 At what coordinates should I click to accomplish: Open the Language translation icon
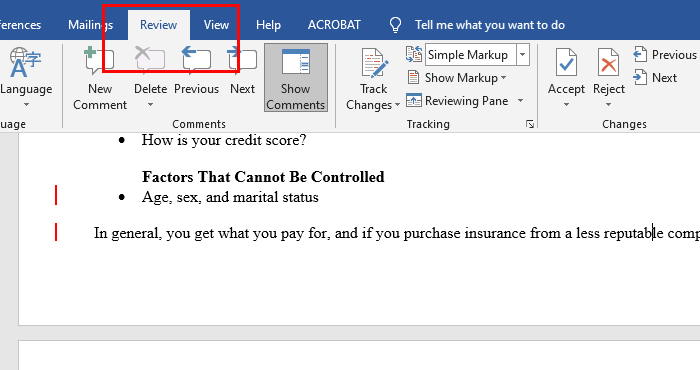click(25, 62)
